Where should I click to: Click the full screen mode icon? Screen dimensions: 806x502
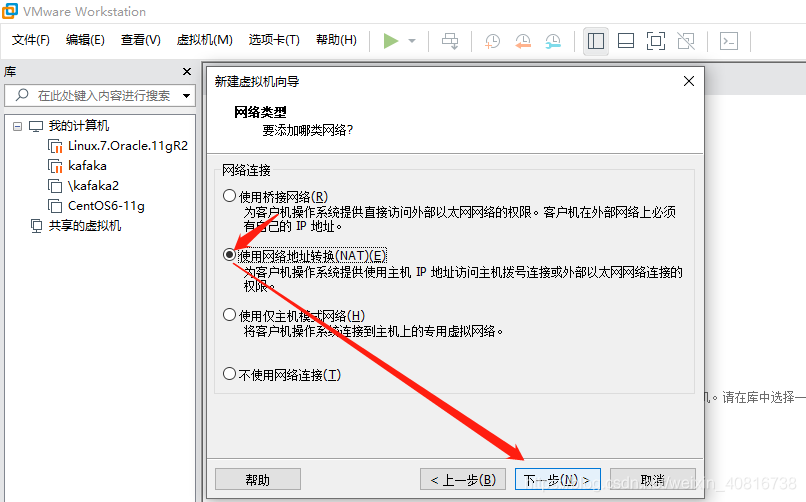656,41
